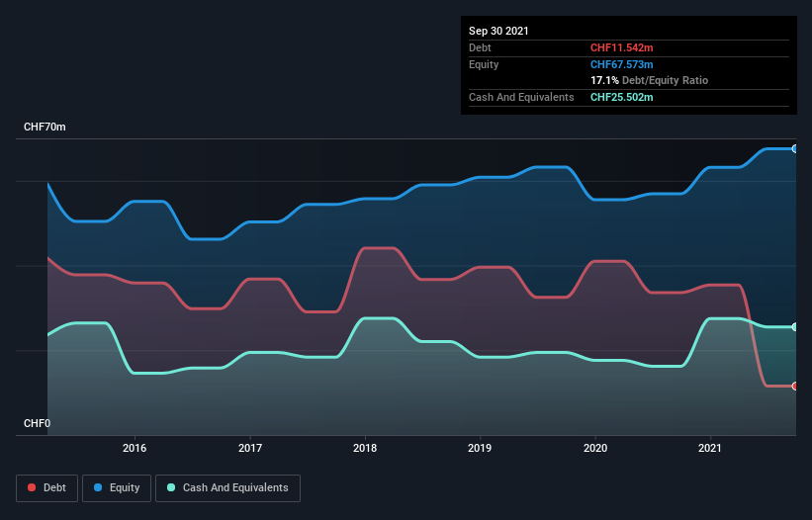Click the 2020 x-axis label
The image size is (812, 520).
coord(595,448)
